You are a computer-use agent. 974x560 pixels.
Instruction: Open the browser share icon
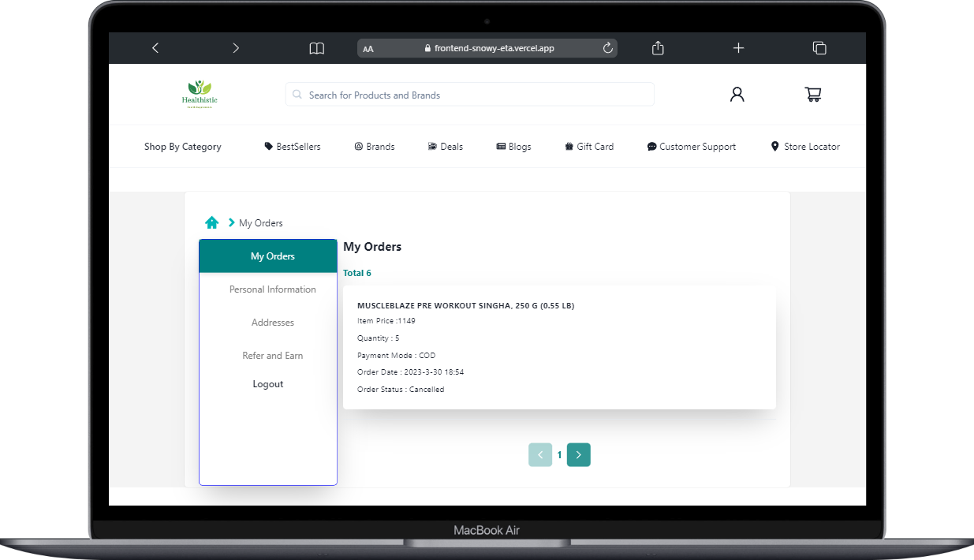point(658,48)
